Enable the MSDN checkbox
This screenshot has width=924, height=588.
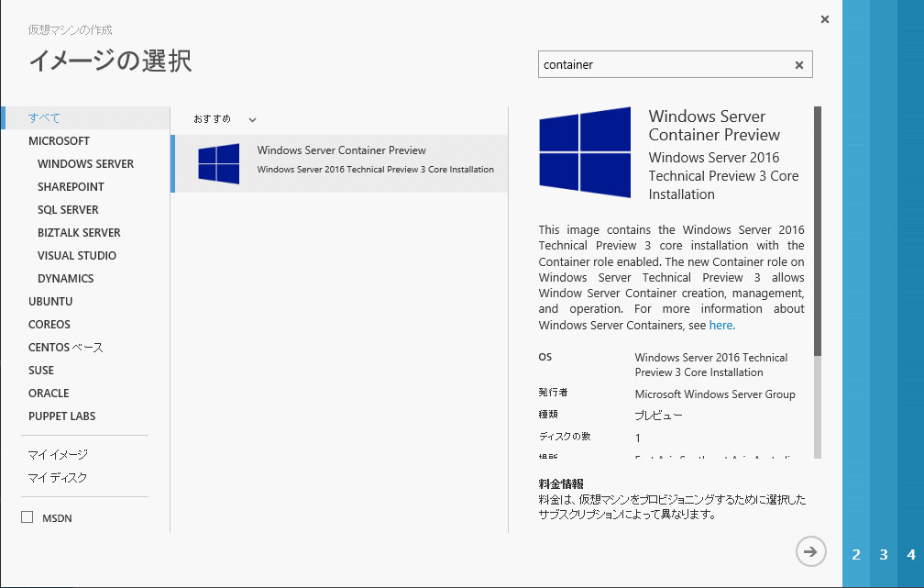(x=27, y=517)
